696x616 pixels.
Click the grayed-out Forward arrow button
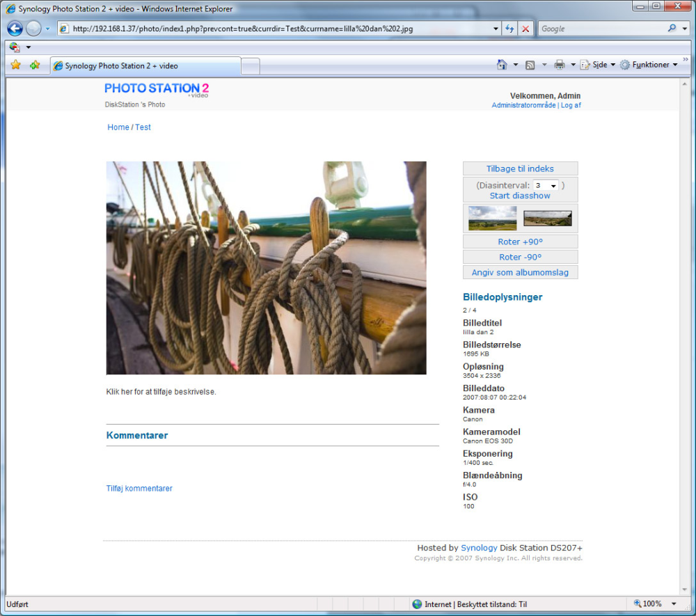33,29
